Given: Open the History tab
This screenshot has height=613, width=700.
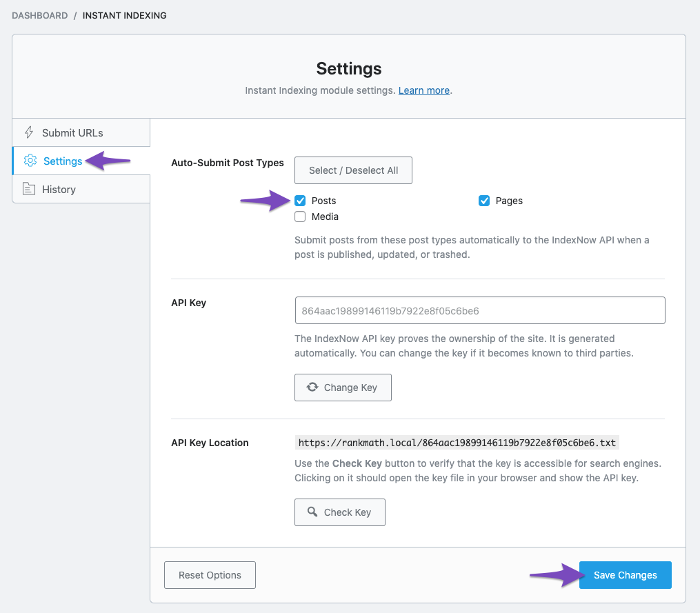Looking at the screenshot, I should coord(58,188).
